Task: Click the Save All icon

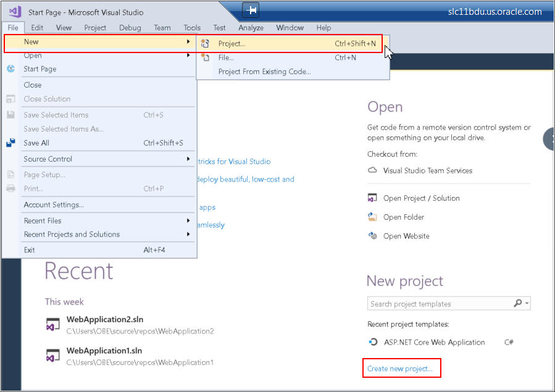Action: click(10, 143)
